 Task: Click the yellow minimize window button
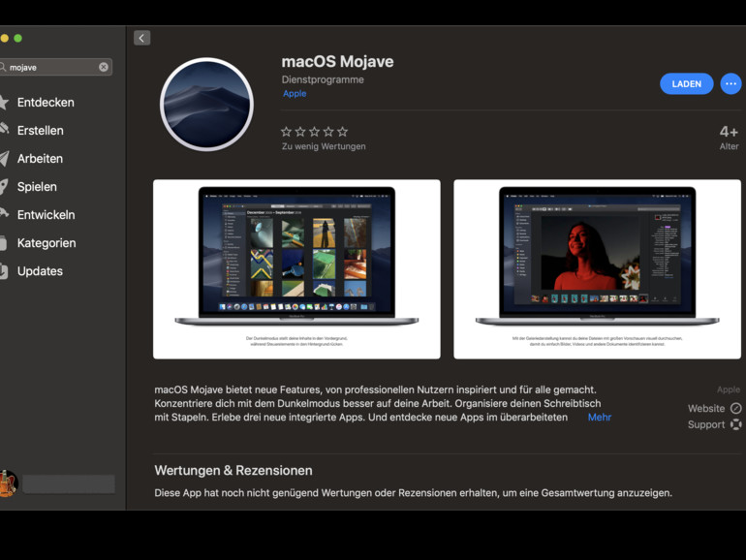click(4, 39)
